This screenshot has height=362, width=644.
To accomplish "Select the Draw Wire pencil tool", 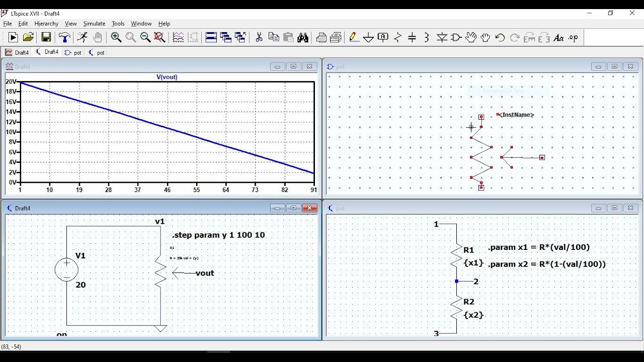I will tap(354, 37).
